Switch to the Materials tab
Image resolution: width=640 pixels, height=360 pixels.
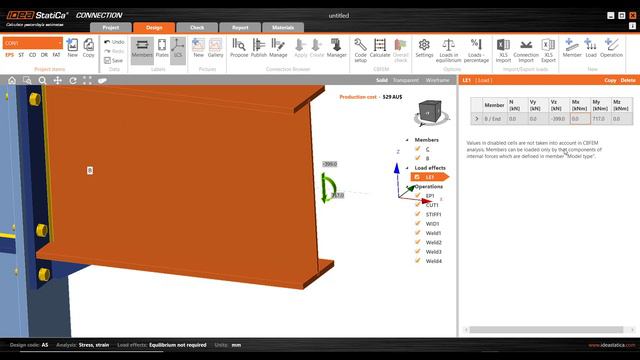tap(283, 28)
